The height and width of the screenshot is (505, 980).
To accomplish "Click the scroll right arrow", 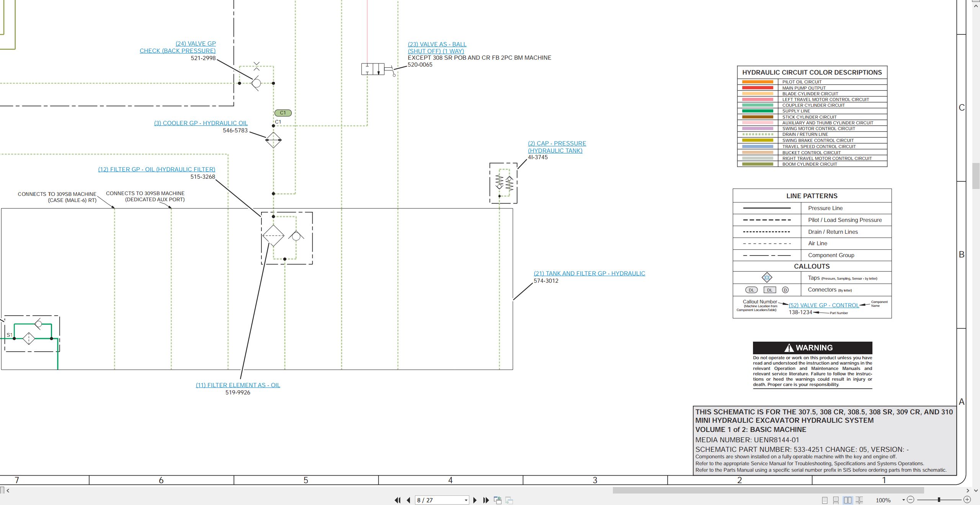I will click(968, 490).
